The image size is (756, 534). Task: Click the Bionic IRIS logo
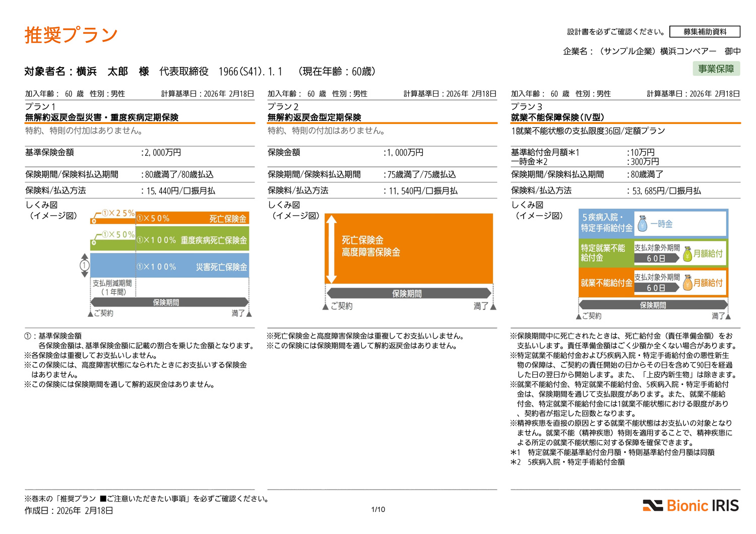pos(690,505)
